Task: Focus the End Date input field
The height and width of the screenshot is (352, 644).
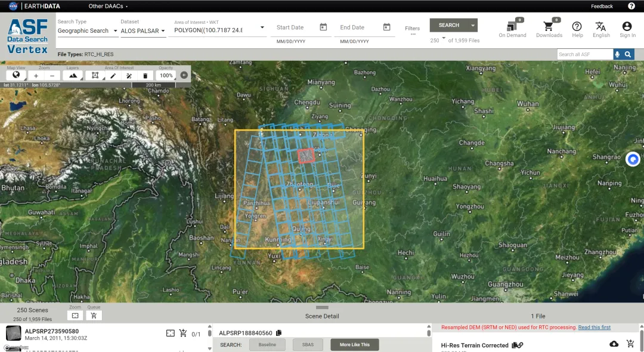Action: pyautogui.click(x=359, y=27)
